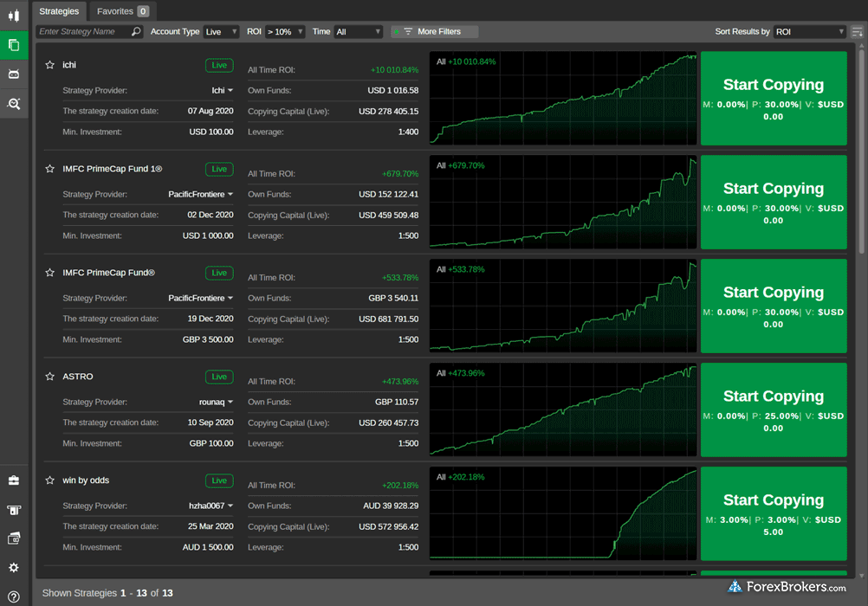
Task: Select the Strategies tab
Action: [59, 11]
